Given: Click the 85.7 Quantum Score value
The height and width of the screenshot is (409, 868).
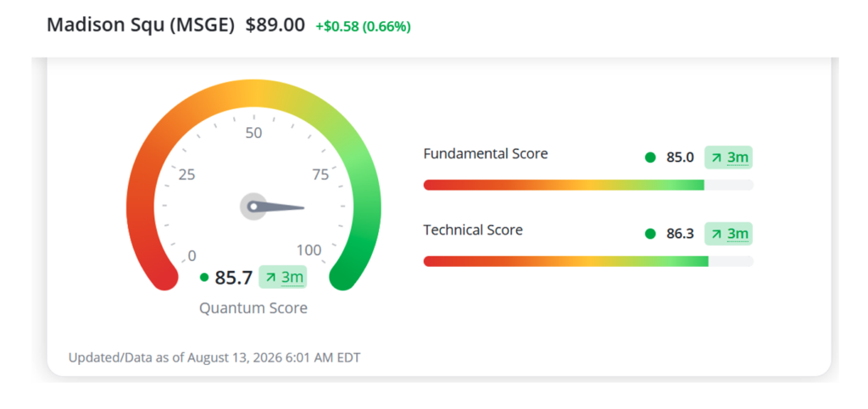Looking at the screenshot, I should (234, 278).
